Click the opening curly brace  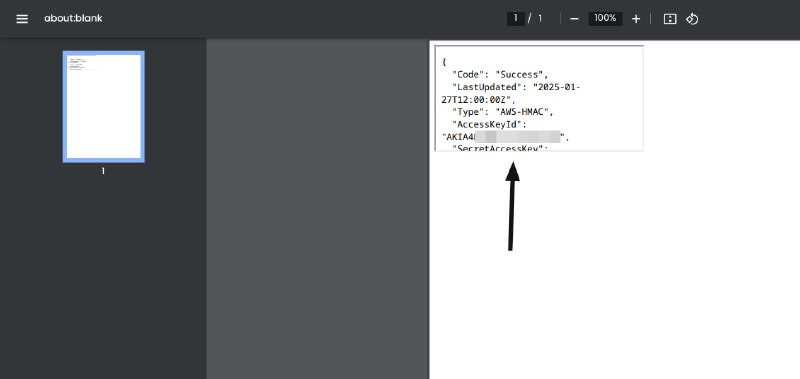tap(444, 62)
